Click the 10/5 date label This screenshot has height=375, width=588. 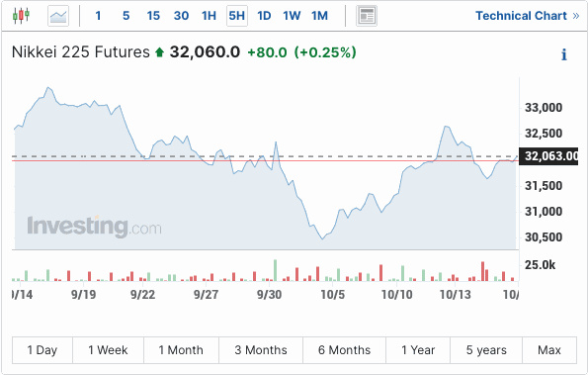point(333,295)
